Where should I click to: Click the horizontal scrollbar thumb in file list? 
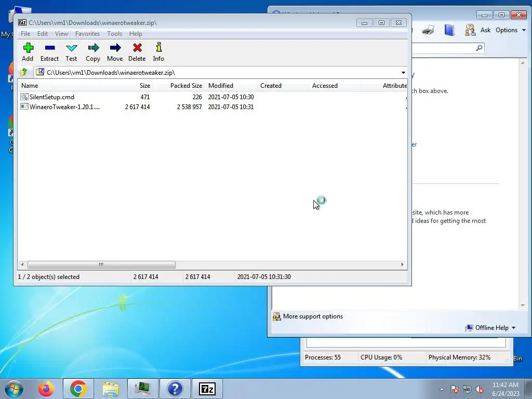[101, 264]
